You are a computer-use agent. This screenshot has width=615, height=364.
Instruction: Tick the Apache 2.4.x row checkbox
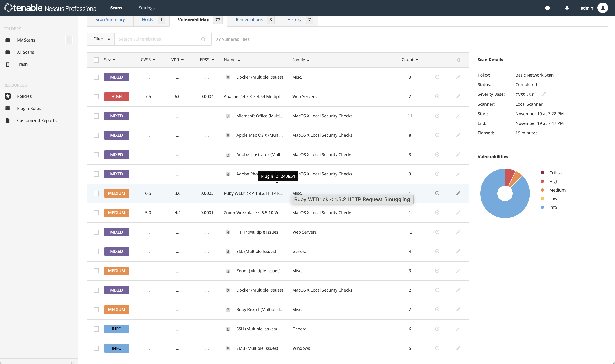tap(96, 96)
